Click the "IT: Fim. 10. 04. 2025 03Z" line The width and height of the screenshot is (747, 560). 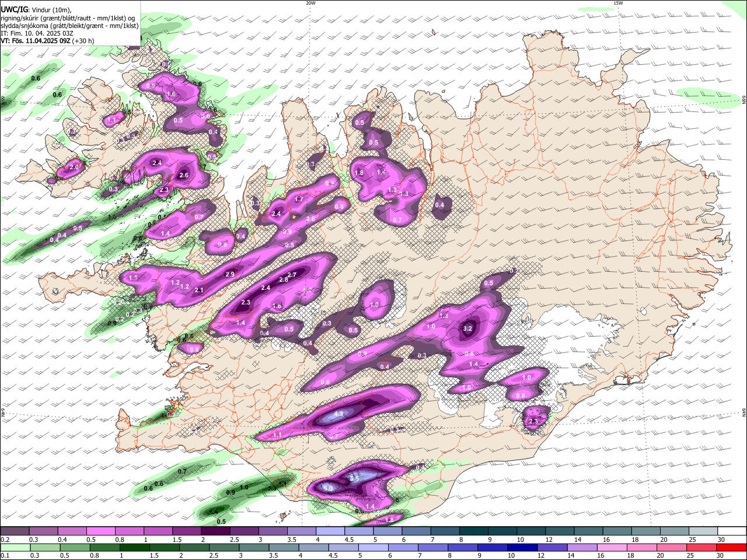coord(36,33)
